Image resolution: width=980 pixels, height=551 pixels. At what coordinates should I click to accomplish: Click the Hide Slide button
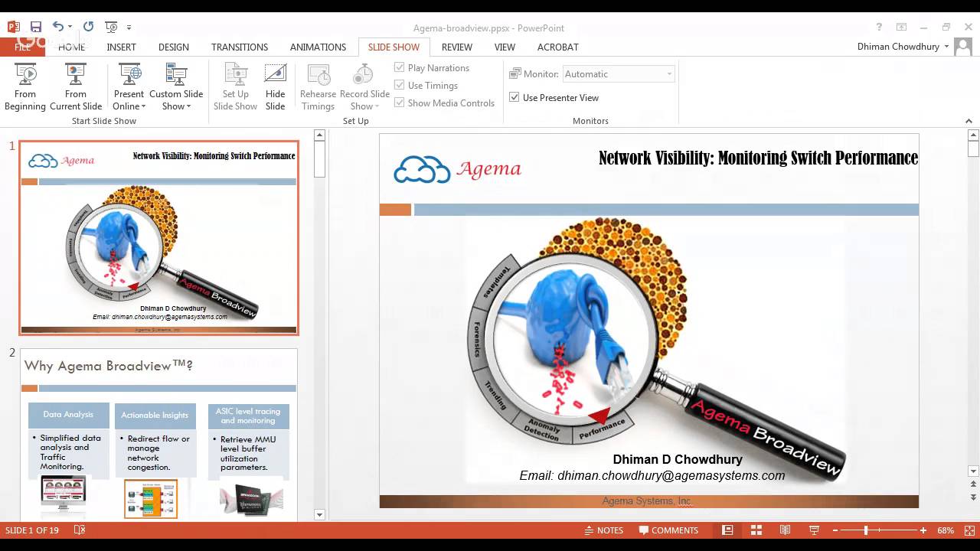tap(276, 87)
